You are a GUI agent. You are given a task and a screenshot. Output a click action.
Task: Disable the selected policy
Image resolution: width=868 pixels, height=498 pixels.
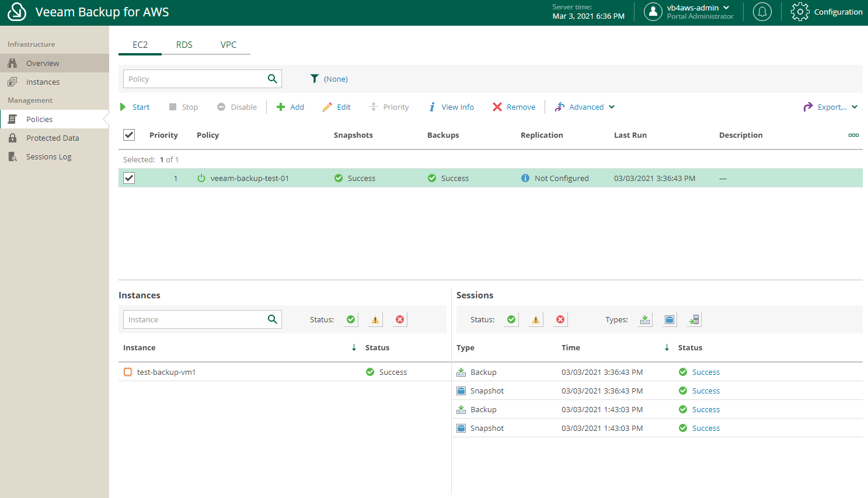coord(237,107)
